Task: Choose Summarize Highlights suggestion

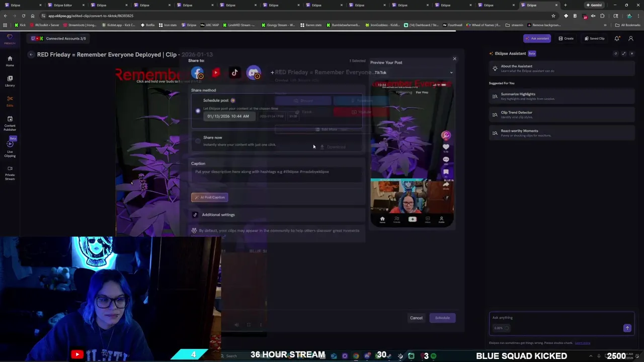Action: [561, 96]
